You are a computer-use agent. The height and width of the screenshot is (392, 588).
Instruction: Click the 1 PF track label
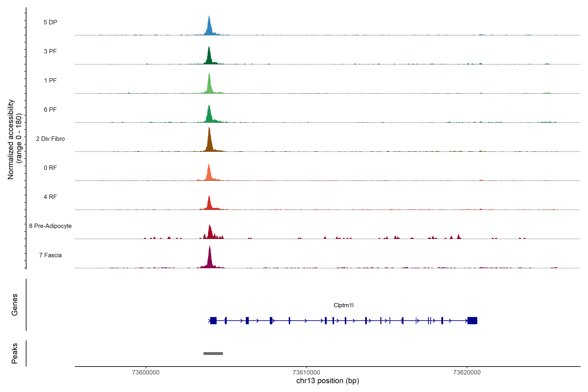50,81
